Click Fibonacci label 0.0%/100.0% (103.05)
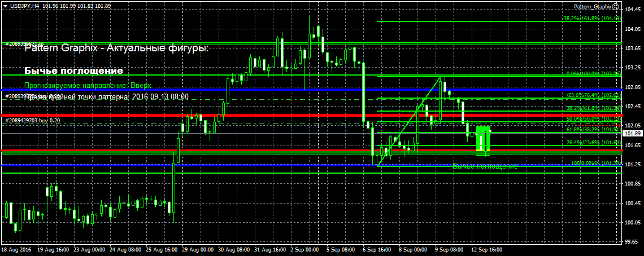The width and height of the screenshot is (644, 256). [593, 73]
